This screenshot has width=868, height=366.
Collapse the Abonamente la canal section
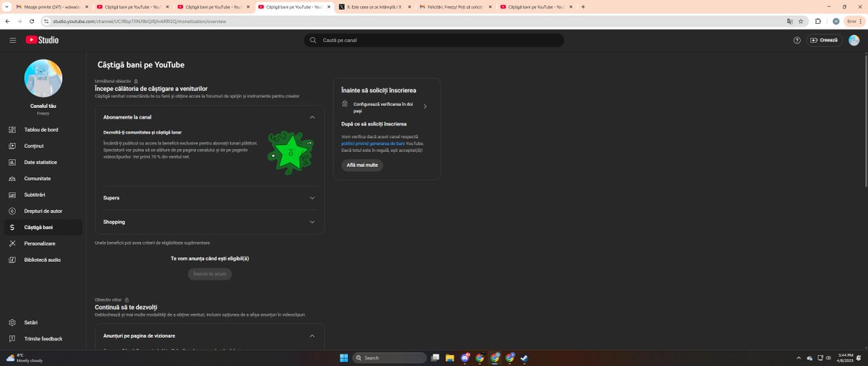click(312, 117)
